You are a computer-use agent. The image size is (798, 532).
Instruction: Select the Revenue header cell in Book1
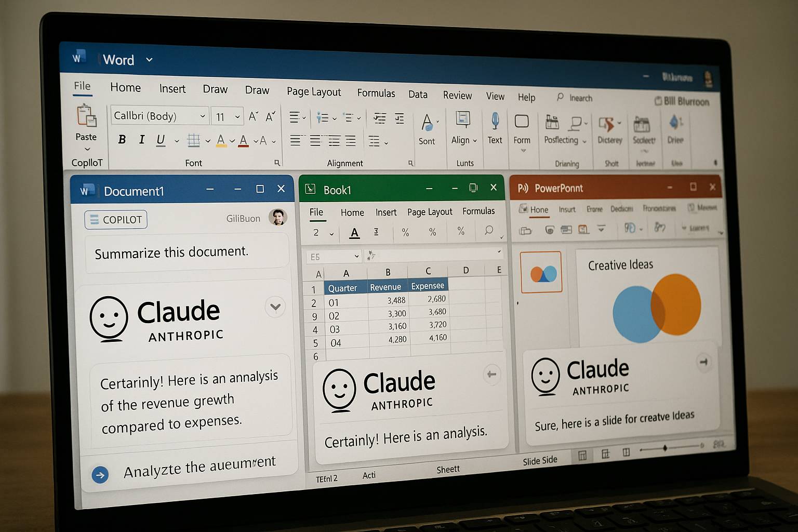pyautogui.click(x=387, y=286)
